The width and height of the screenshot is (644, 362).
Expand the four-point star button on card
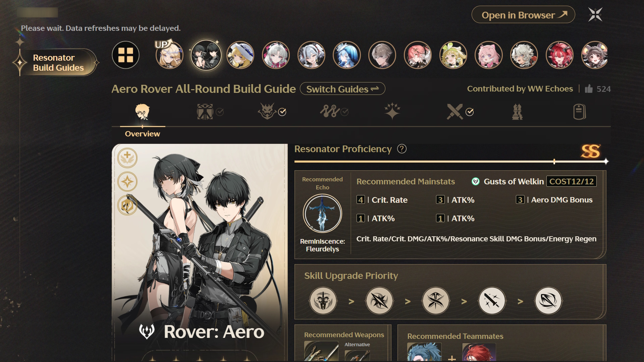127,182
